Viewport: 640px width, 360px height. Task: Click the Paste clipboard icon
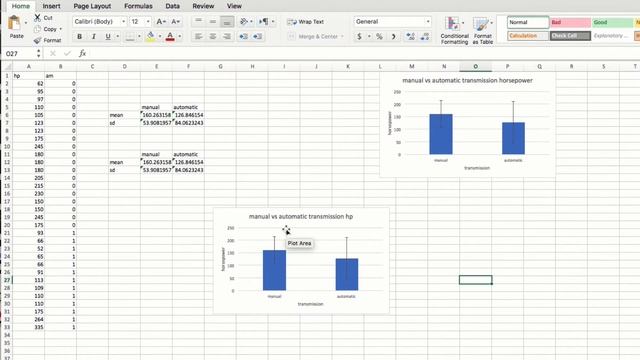click(x=15, y=23)
